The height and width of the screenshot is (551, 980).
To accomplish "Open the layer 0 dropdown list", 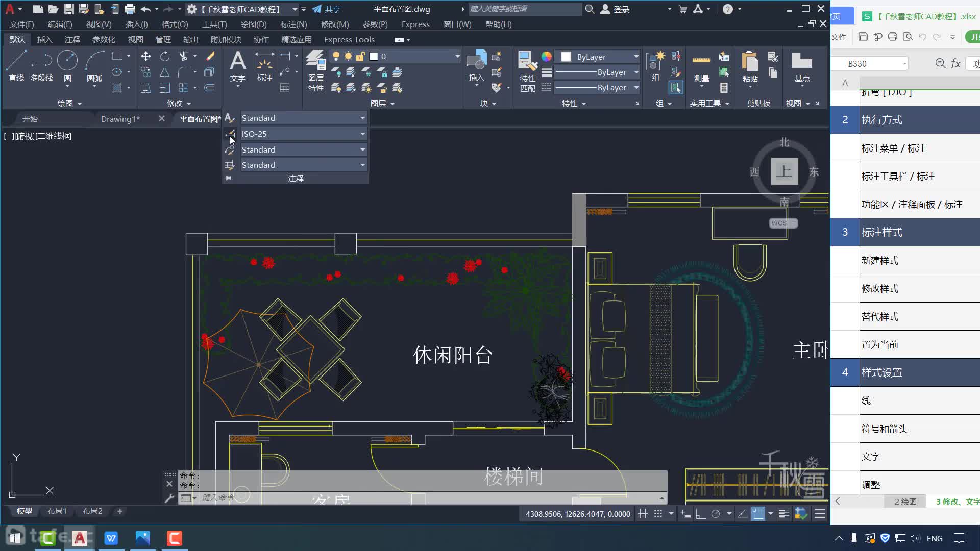I will click(x=457, y=56).
